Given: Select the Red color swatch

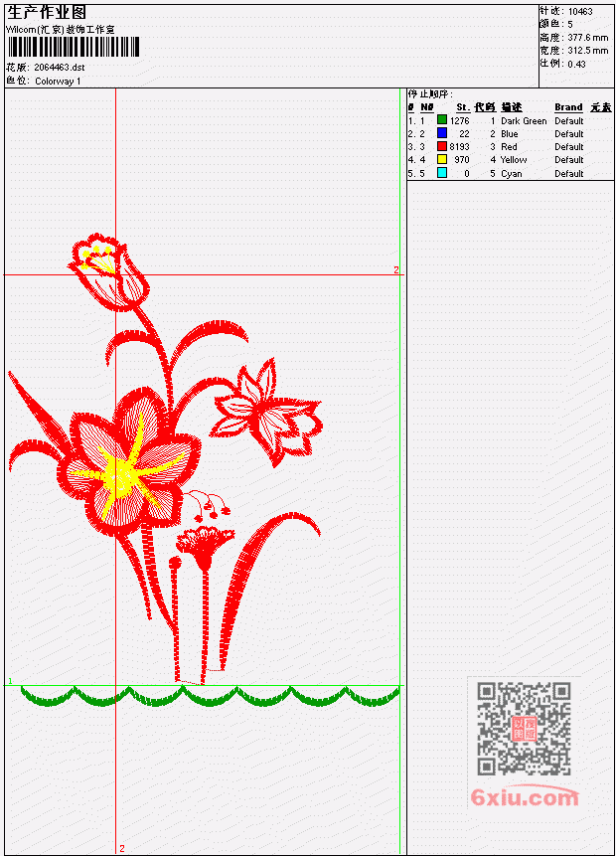Looking at the screenshot, I should point(442,146).
